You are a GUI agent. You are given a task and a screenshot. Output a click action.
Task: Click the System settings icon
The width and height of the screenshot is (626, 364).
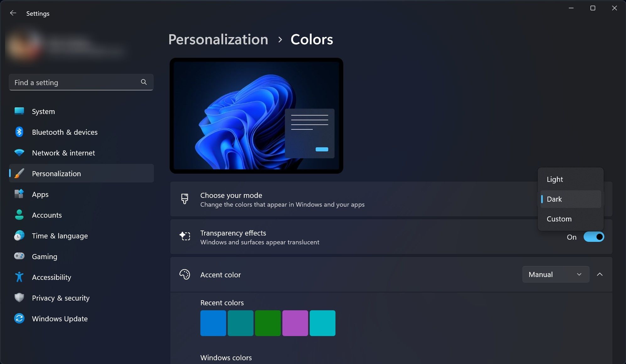pos(19,111)
